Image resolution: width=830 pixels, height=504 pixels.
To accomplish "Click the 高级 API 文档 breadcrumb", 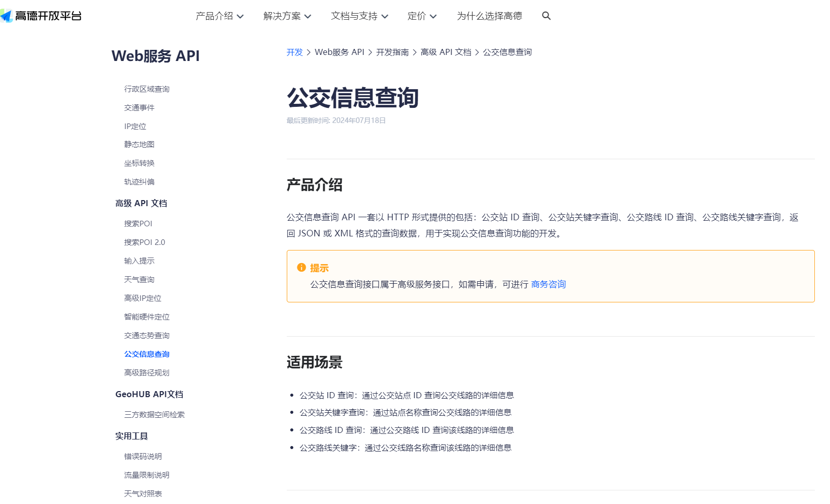I will tap(446, 52).
